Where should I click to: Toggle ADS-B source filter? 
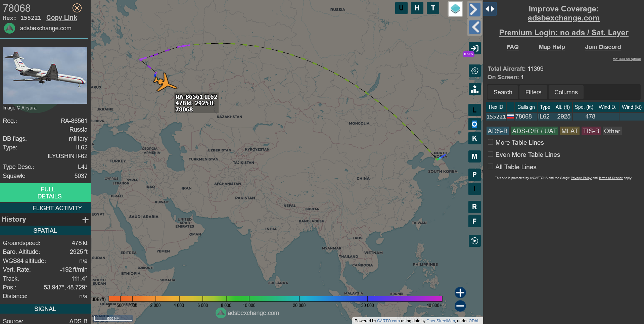498,131
